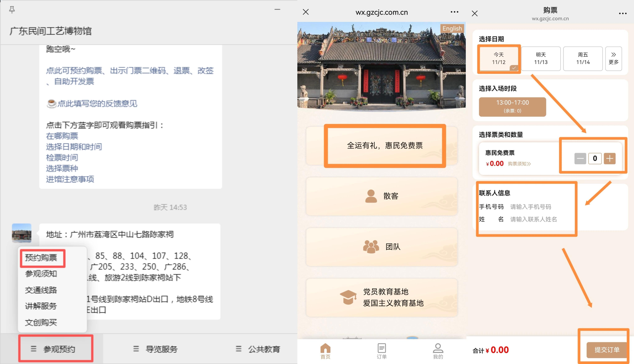
Task: Expand the 更多 dates option
Action: point(613,58)
